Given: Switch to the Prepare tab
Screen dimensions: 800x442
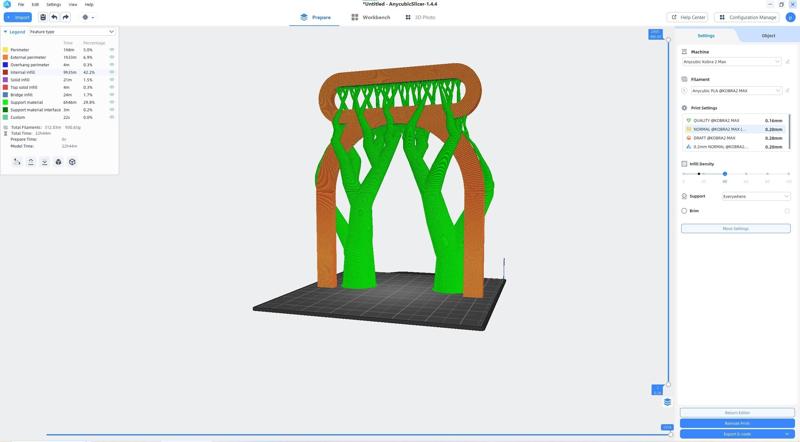Looking at the screenshot, I should coord(315,17).
